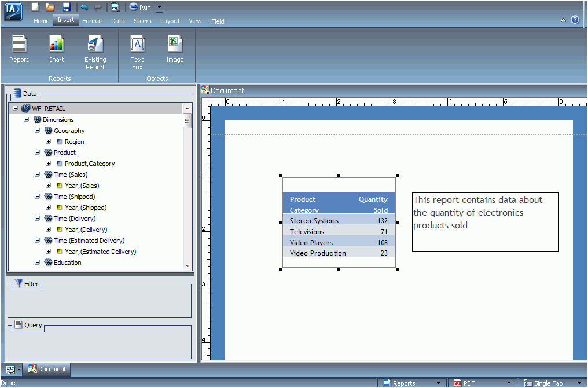Click the Open folder icon

click(x=50, y=7)
